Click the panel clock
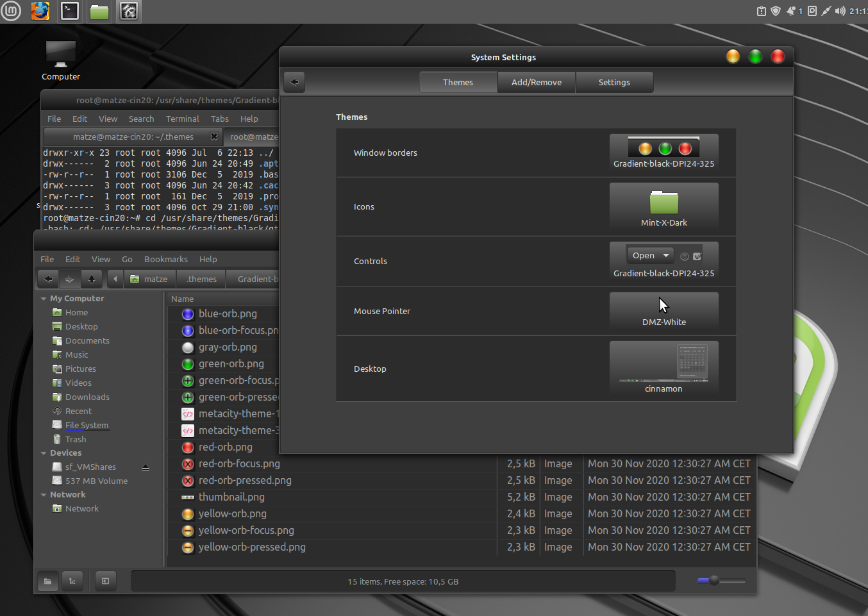868x616 pixels. click(858, 11)
